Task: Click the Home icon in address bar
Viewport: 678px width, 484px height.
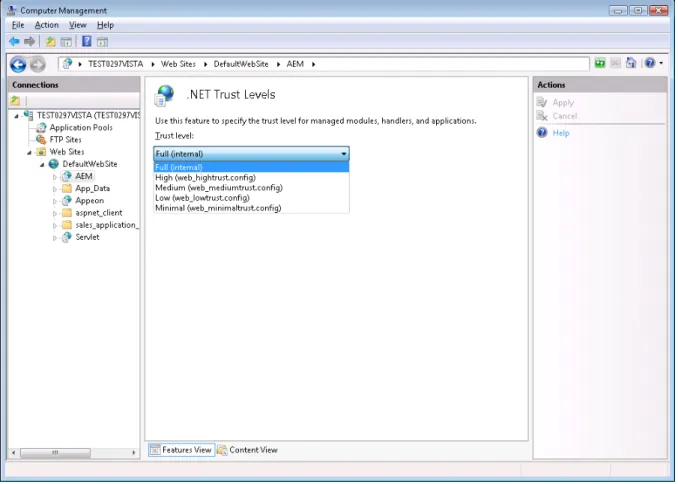Action: pyautogui.click(x=631, y=63)
